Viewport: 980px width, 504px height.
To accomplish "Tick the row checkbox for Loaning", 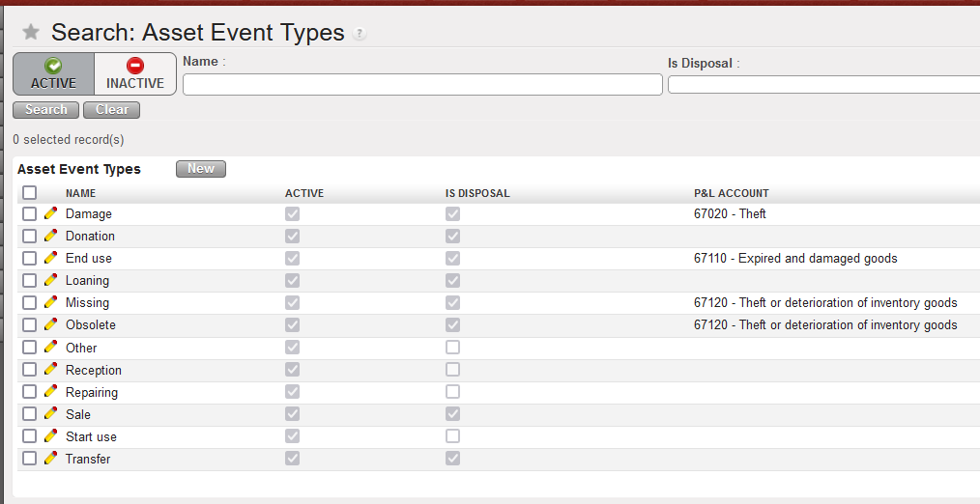I will pyautogui.click(x=30, y=281).
